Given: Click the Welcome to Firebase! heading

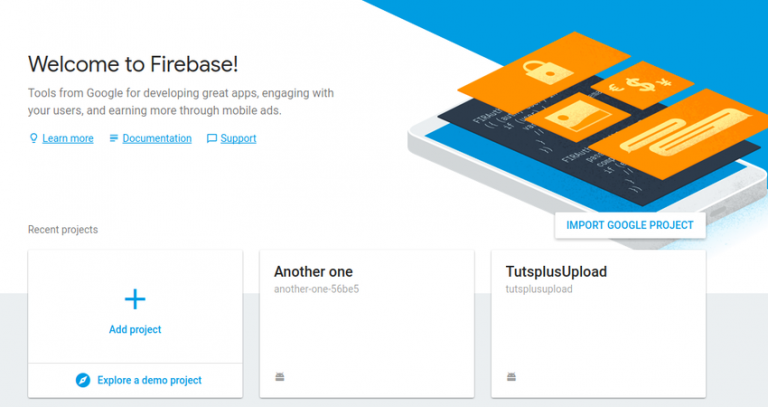Looking at the screenshot, I should click(x=133, y=64).
